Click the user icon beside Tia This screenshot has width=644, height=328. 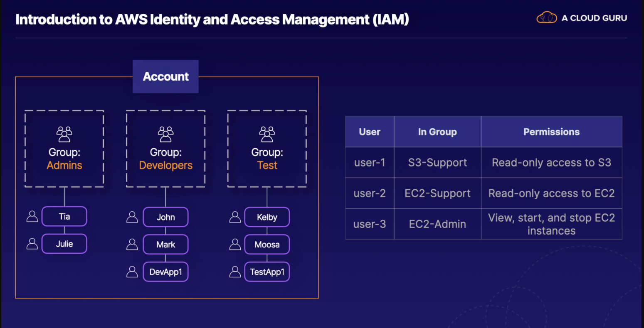point(32,216)
